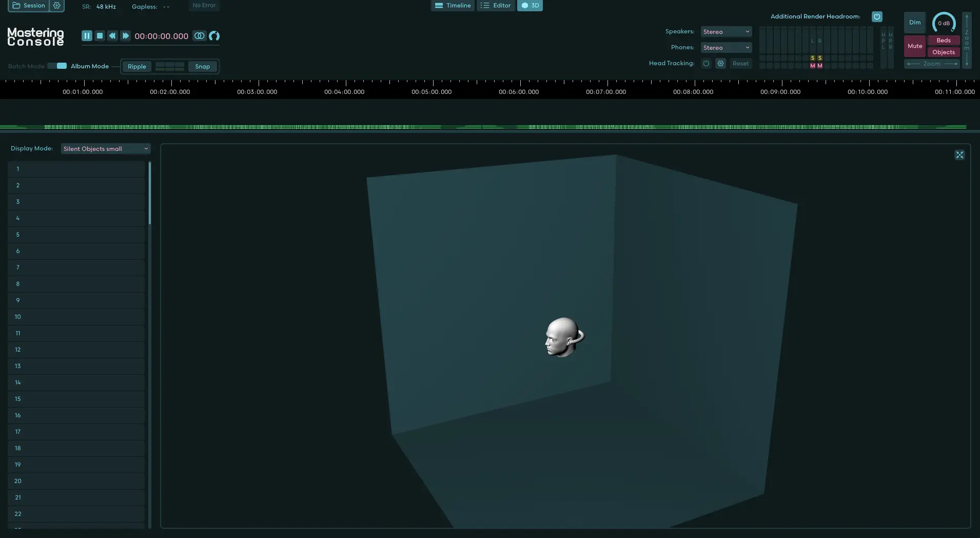
Task: Toggle the loop playback icon
Action: 199,36
